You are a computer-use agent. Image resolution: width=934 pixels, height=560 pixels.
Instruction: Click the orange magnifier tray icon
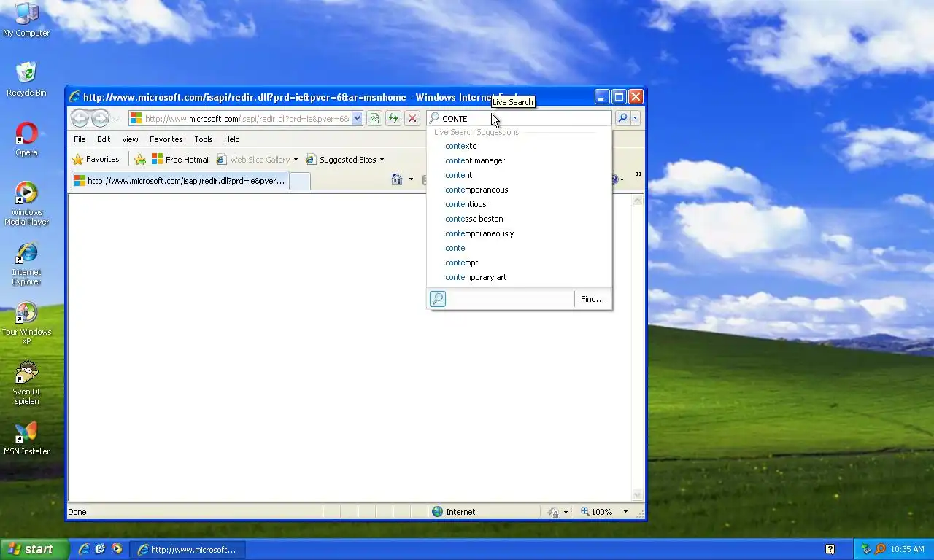(880, 549)
